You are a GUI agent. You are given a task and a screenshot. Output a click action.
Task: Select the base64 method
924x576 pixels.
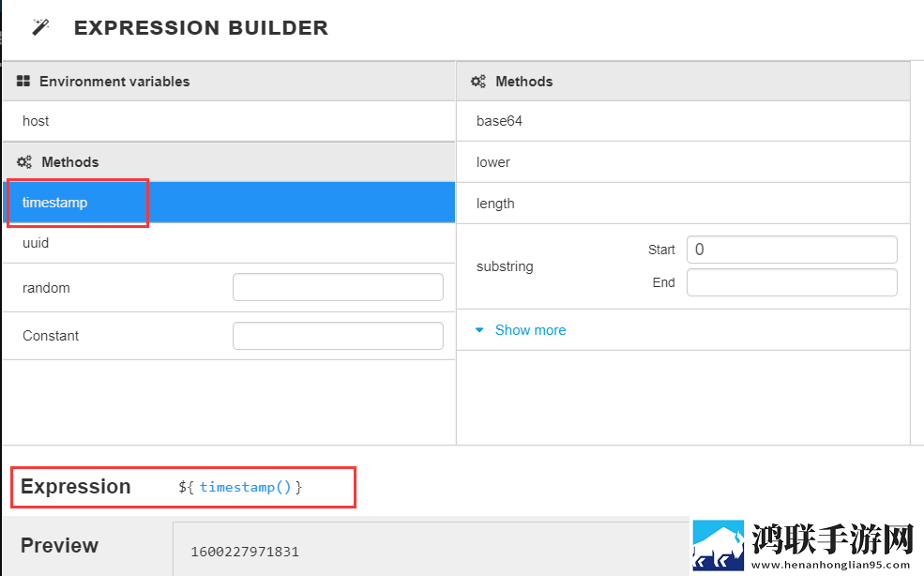(x=683, y=121)
